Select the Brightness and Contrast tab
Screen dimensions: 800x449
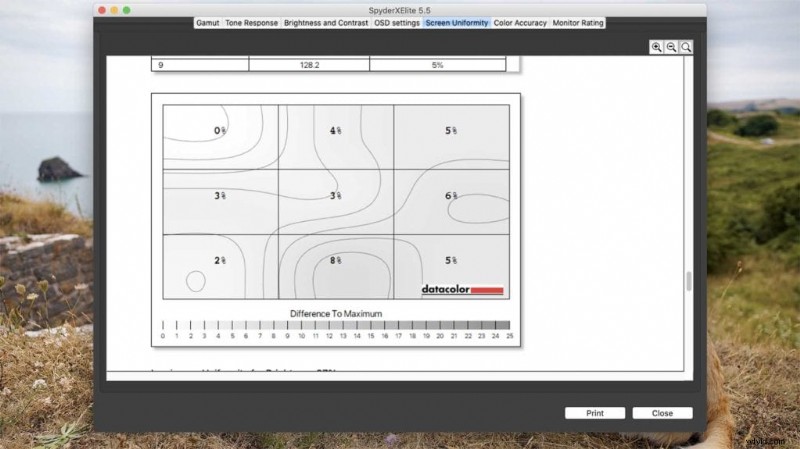tap(326, 23)
